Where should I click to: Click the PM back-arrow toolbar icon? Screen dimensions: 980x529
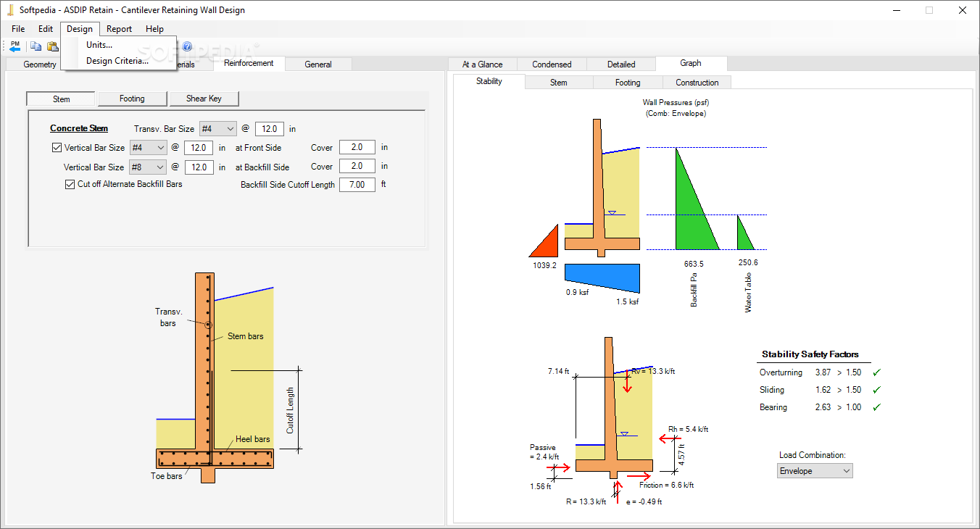14,46
